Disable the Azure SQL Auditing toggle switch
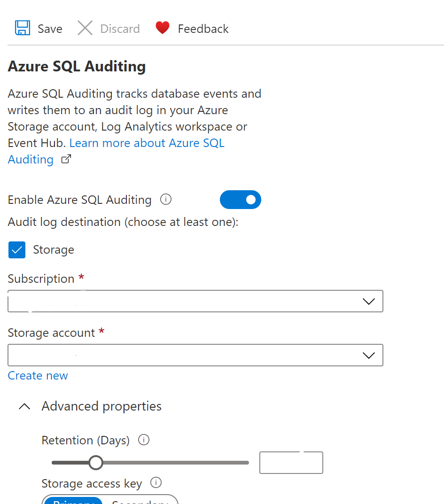This screenshot has width=444, height=504. click(x=240, y=200)
